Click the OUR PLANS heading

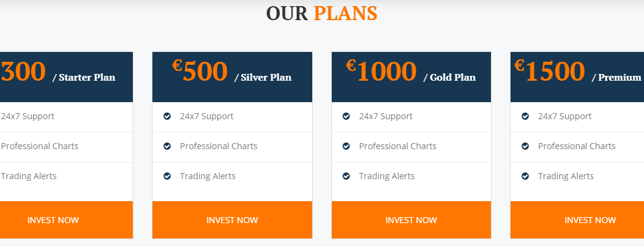(321, 13)
